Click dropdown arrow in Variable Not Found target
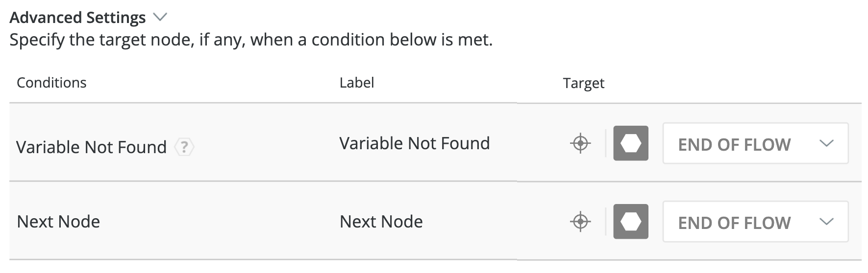 [x=826, y=143]
